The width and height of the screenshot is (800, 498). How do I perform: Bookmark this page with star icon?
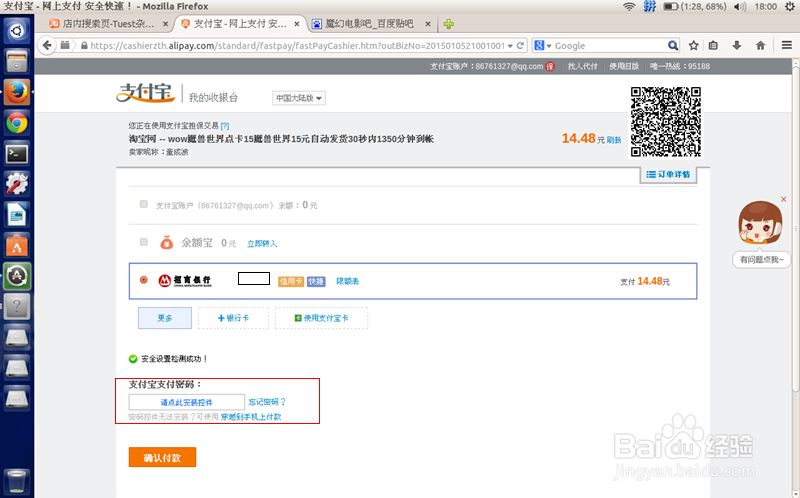[693, 45]
